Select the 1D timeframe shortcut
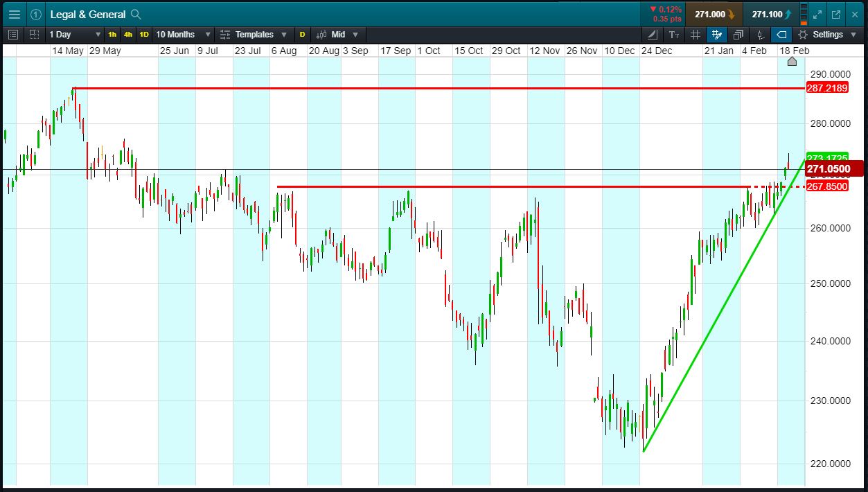868x492 pixels. [x=144, y=34]
